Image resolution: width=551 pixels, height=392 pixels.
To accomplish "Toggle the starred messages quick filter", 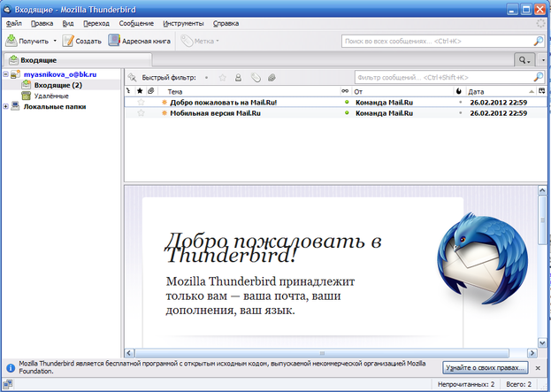I will tap(223, 78).
